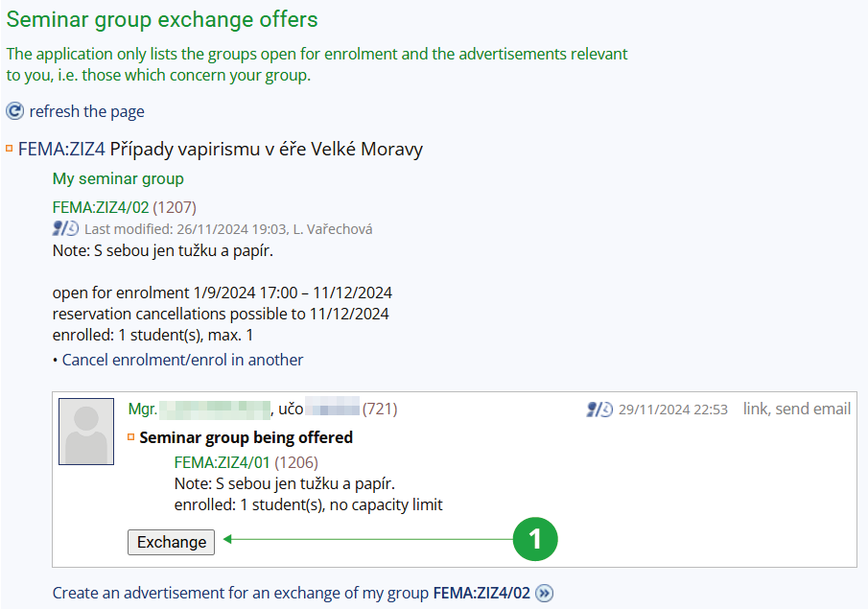Click the orange bullet beside "Seminar group being offered"
The image size is (868, 609).
coord(131,437)
